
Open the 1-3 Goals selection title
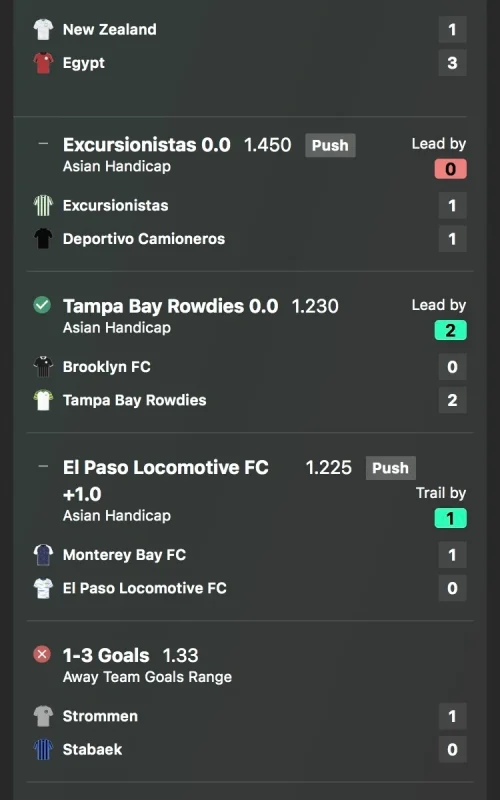point(106,655)
